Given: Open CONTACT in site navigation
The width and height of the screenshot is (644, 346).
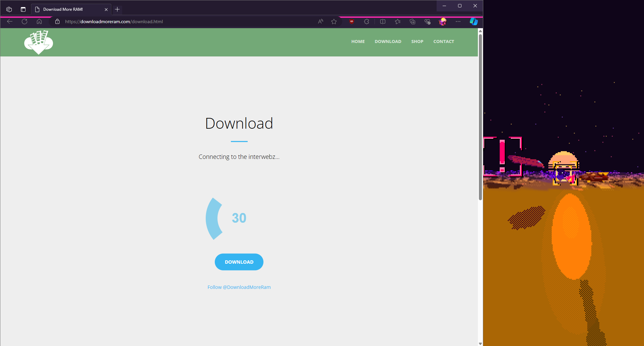Looking at the screenshot, I should click(444, 41).
